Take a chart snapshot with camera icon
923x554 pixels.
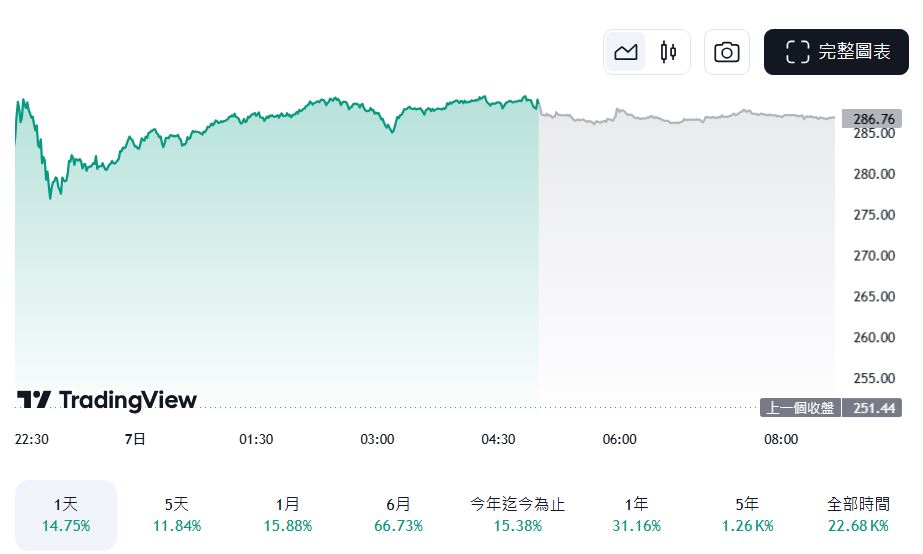[x=727, y=52]
